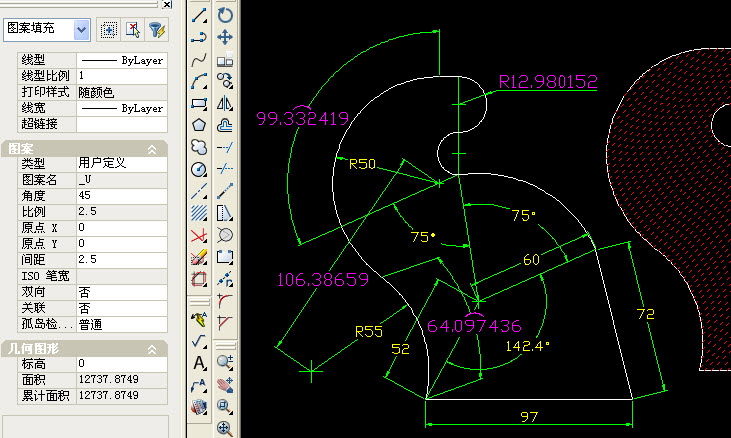Viewport: 731px width, 438px height.
Task: Open the 双向 value field
Action: point(122,292)
